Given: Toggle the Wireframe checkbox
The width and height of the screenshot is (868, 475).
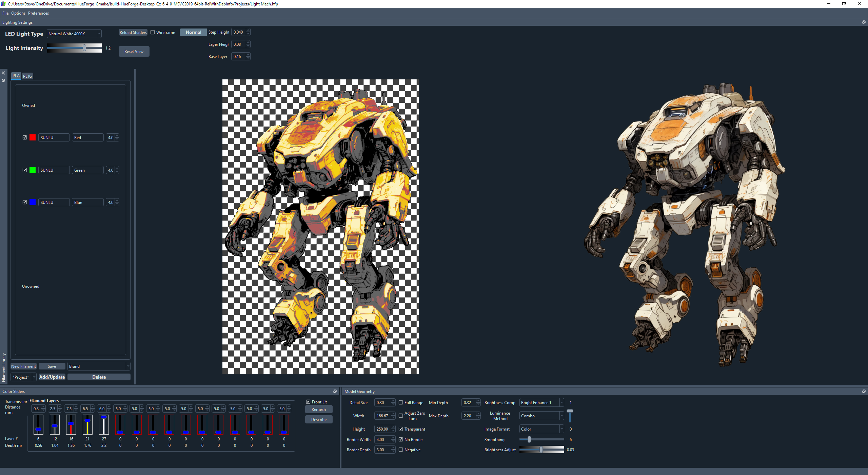Looking at the screenshot, I should coord(153,32).
